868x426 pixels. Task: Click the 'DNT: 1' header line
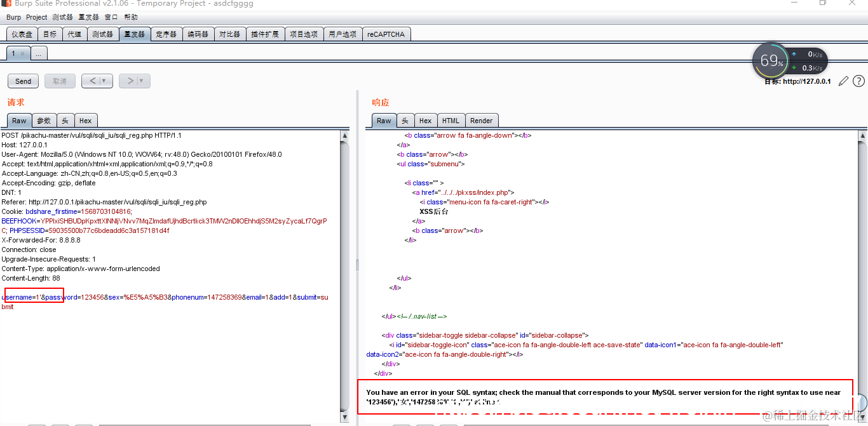[x=11, y=192]
